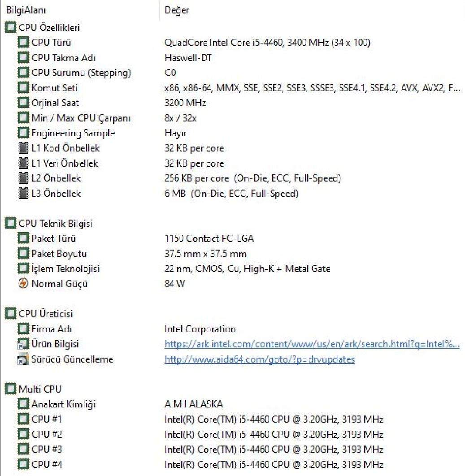Select the Intel Corporation value
This screenshot has height=476, width=465.
200,329
